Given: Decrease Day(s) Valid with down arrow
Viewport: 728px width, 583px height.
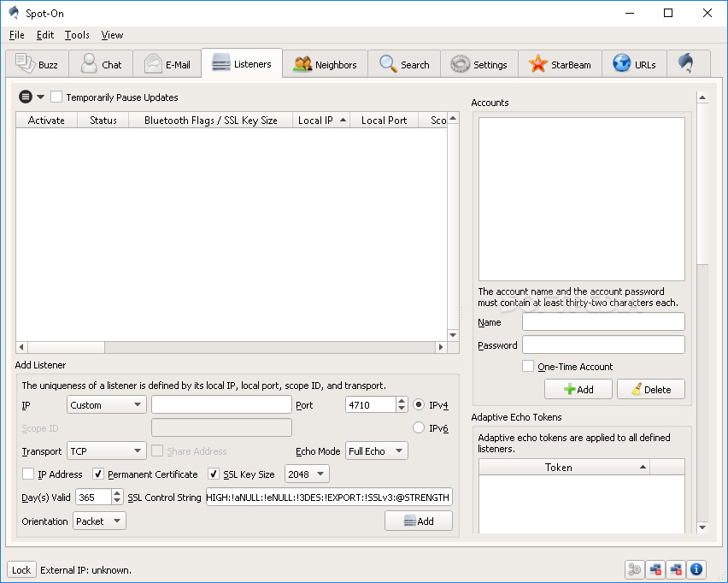Looking at the screenshot, I should 117,501.
